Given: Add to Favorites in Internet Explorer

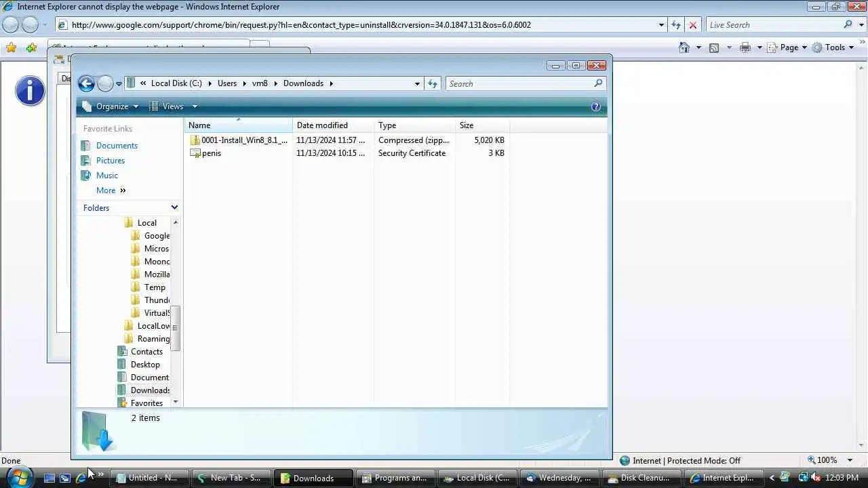Looking at the screenshot, I should (x=31, y=47).
